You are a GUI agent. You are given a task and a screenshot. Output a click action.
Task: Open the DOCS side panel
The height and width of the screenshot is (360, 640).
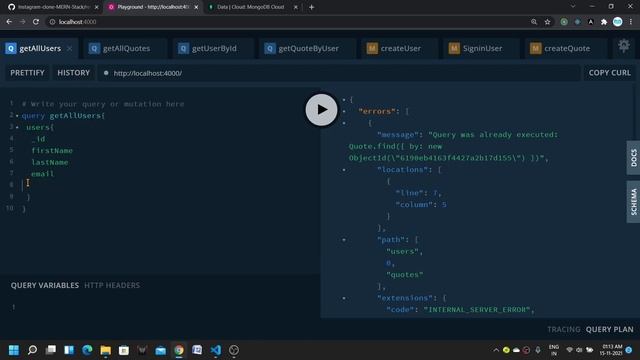click(x=633, y=158)
